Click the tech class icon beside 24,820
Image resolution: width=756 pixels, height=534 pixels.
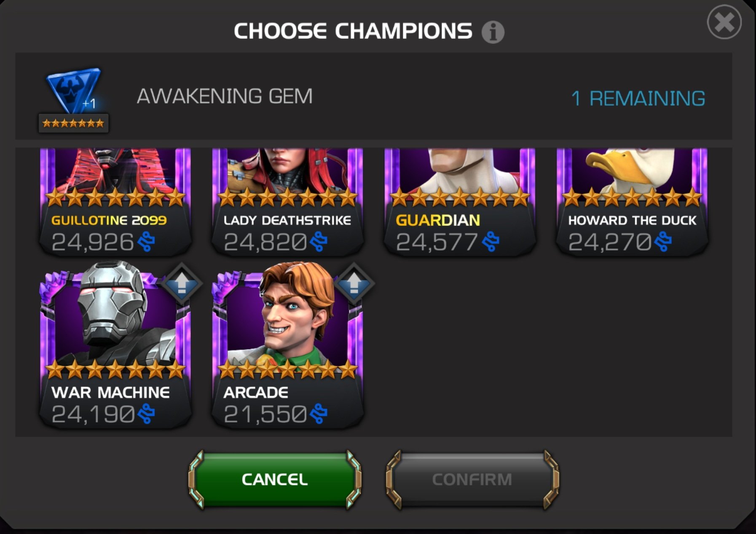pos(318,242)
